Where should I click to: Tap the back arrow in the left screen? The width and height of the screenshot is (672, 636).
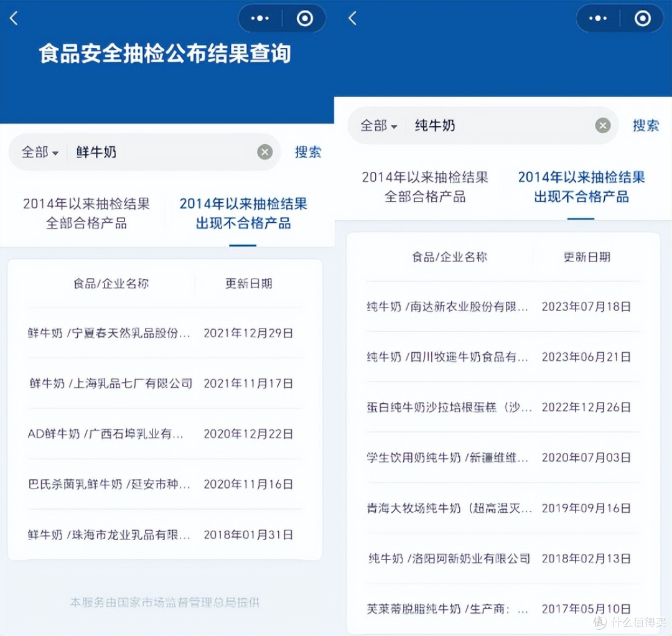(x=14, y=19)
